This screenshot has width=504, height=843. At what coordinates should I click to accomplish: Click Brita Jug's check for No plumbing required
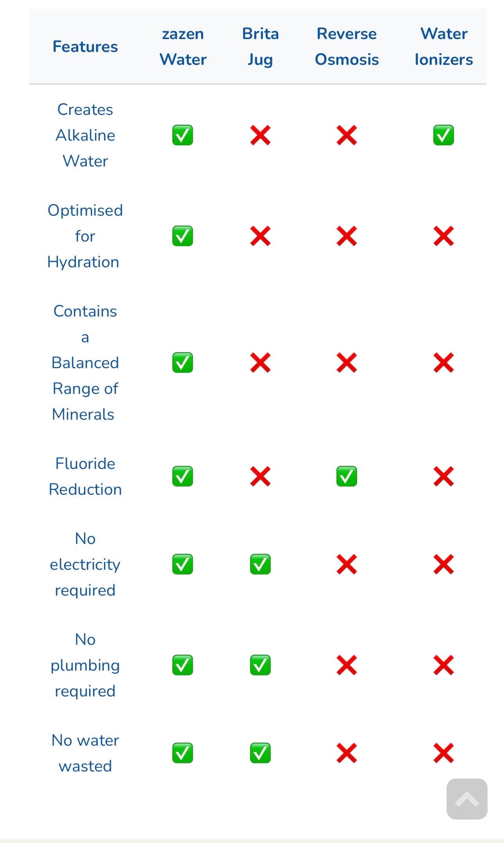(260, 665)
